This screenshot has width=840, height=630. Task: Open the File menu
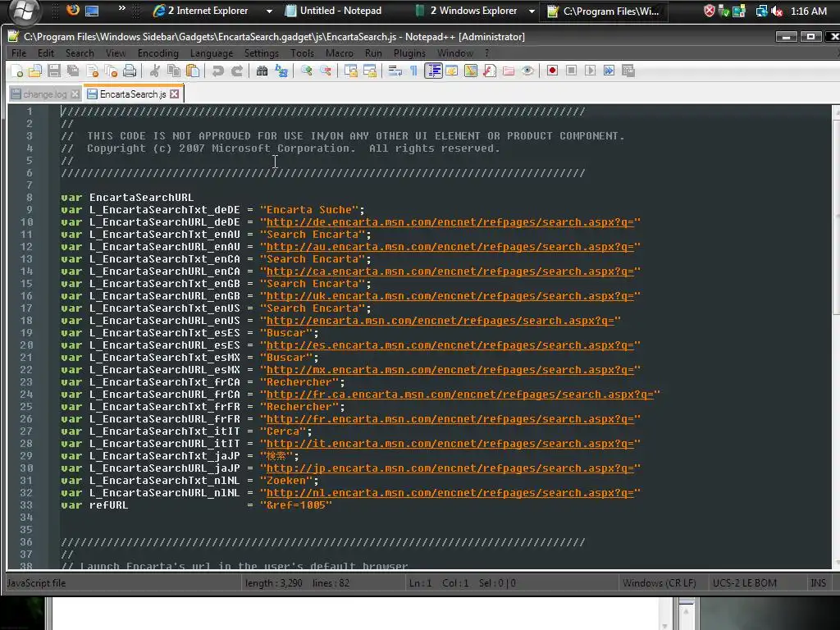point(19,53)
